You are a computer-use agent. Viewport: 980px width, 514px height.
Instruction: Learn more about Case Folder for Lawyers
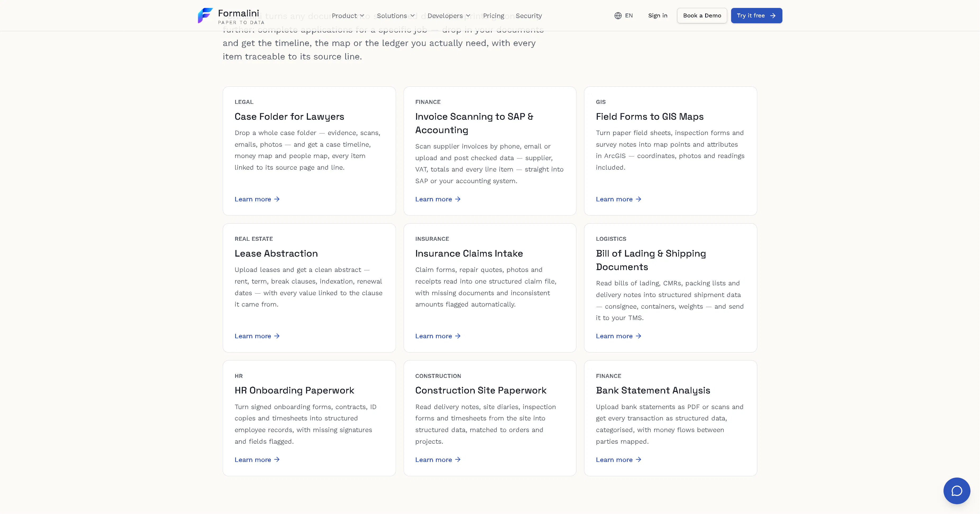(x=257, y=199)
